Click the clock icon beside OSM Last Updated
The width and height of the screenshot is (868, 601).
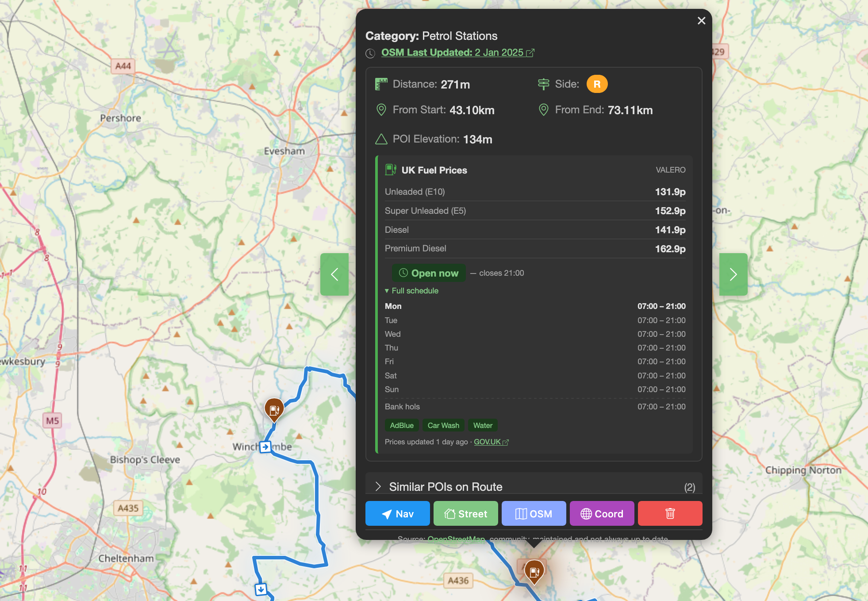tap(370, 53)
